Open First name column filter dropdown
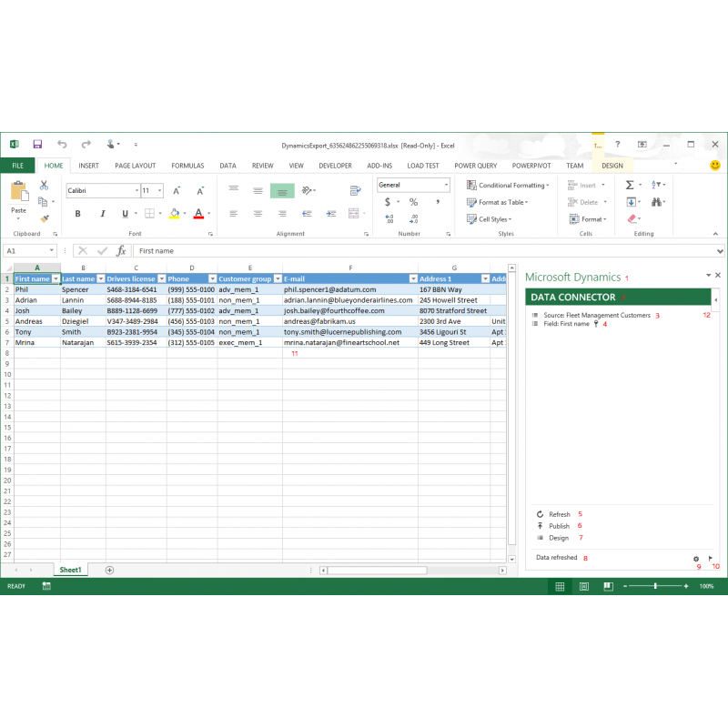 [56, 279]
